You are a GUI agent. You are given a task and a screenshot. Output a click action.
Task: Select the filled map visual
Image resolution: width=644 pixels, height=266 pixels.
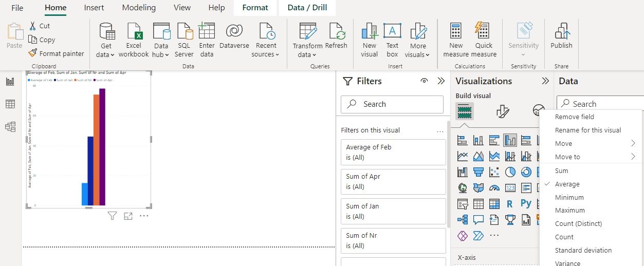point(479,188)
